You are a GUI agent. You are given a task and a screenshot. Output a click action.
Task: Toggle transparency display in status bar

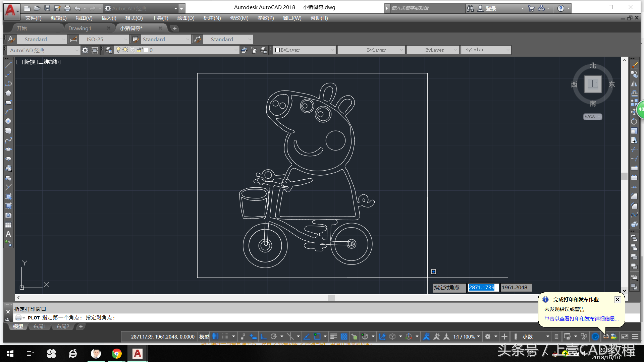point(344,336)
